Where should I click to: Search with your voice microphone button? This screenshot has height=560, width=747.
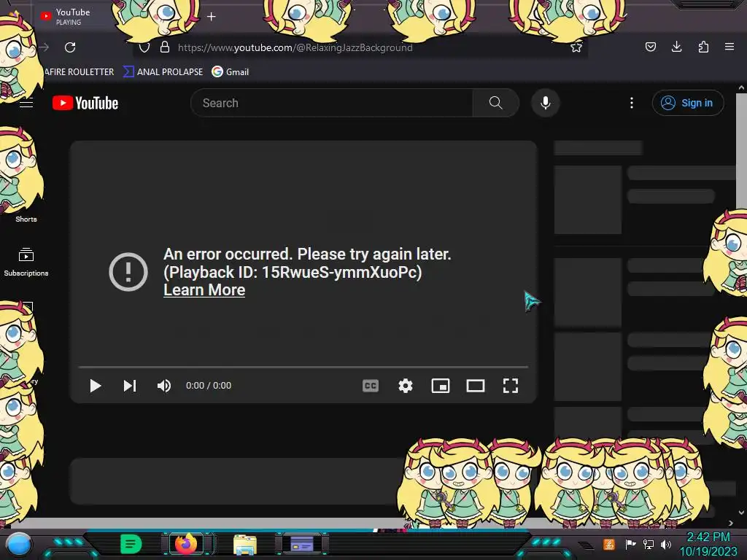546,103
